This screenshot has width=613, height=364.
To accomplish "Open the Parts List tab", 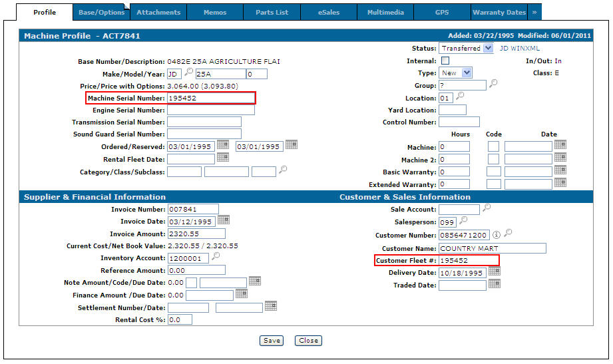I will point(272,12).
